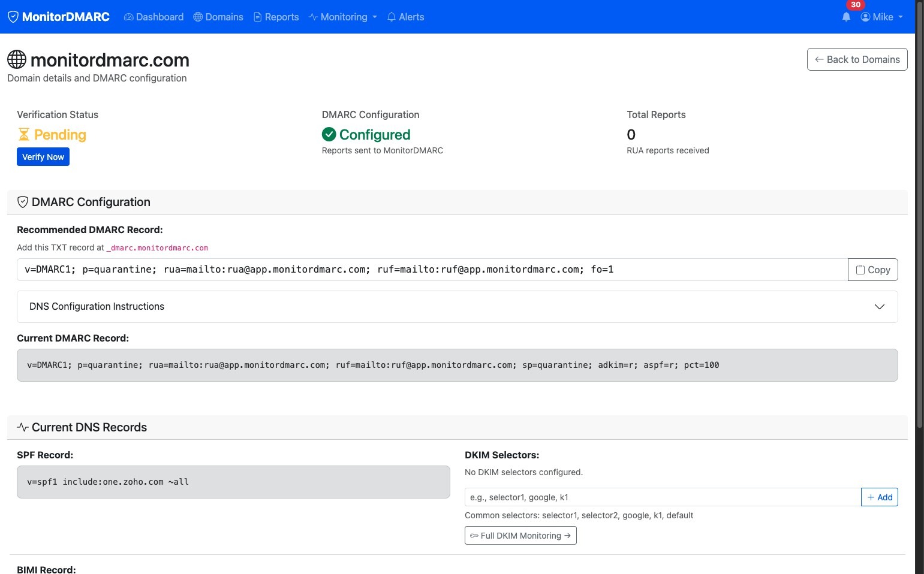This screenshot has width=924, height=574.
Task: Click the red 30 notifications badge
Action: (856, 5)
